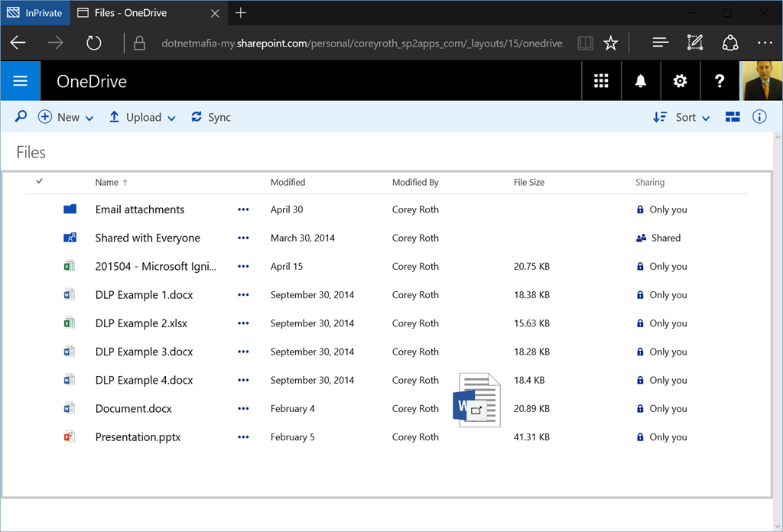
Task: Refresh the current page
Action: tap(93, 43)
